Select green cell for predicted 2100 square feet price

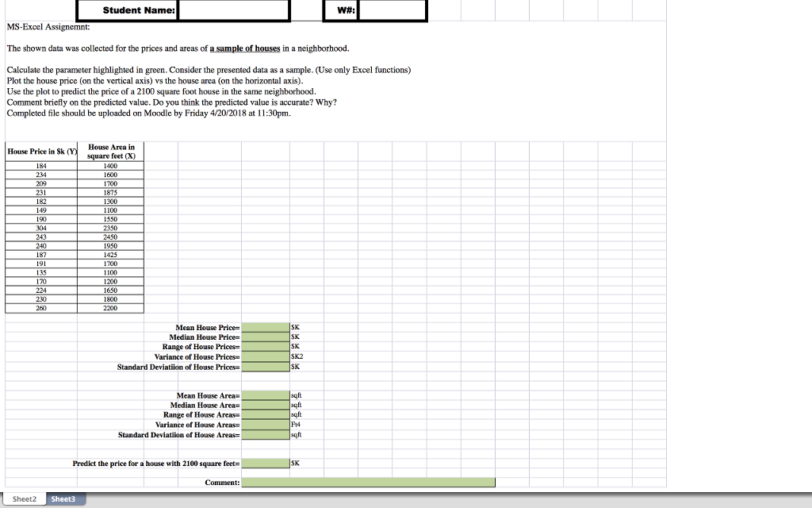(x=266, y=464)
